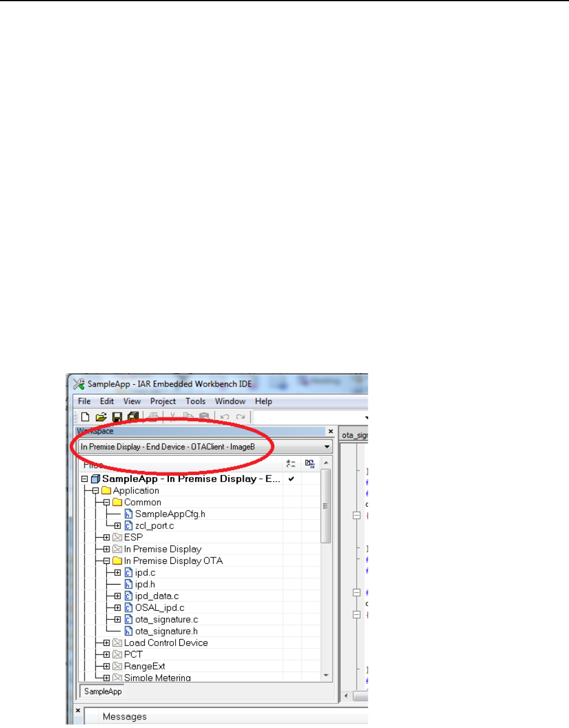This screenshot has height=728, width=569.
Task: Select the ota_sign editor tab
Action: point(354,435)
